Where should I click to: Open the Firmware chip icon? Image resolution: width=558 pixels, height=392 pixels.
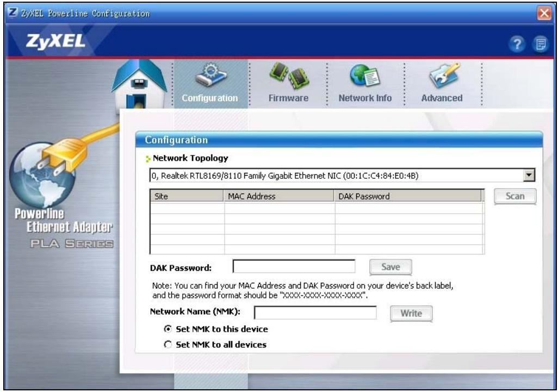coord(289,76)
